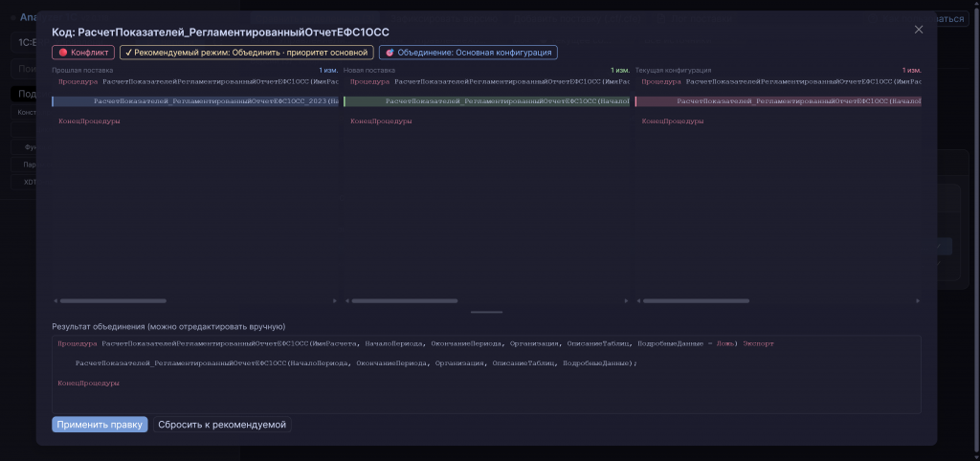
Task: Click horizontal scrollbar thumb of Прошлая поставка pane
Action: click(113, 301)
